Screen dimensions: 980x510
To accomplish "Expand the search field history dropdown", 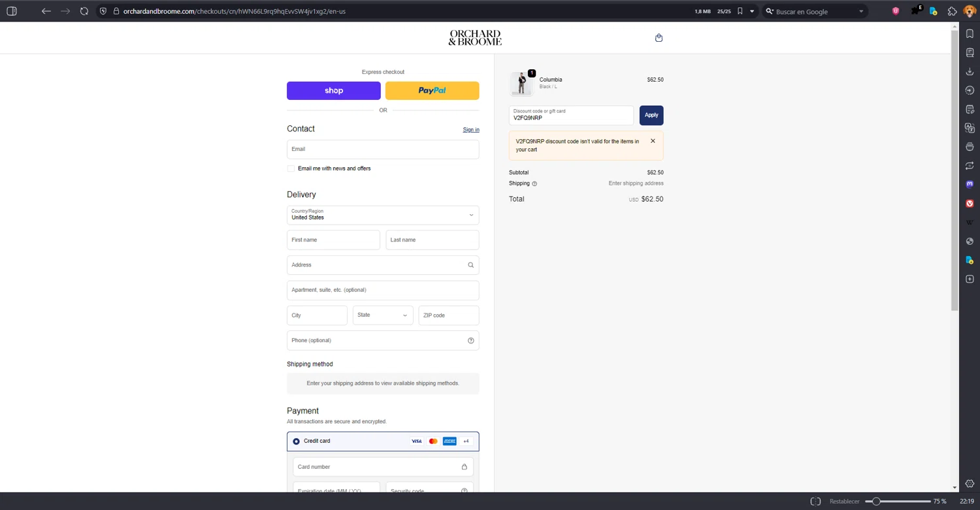I will click(861, 11).
